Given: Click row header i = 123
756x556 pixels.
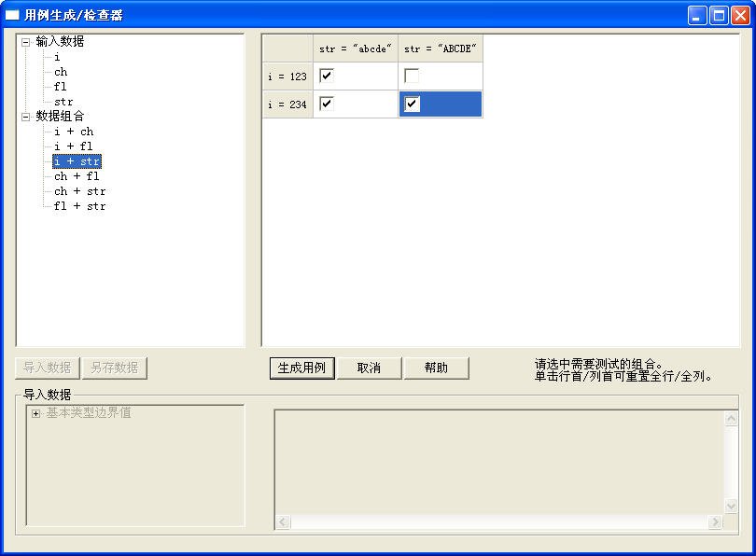Looking at the screenshot, I should [x=287, y=76].
